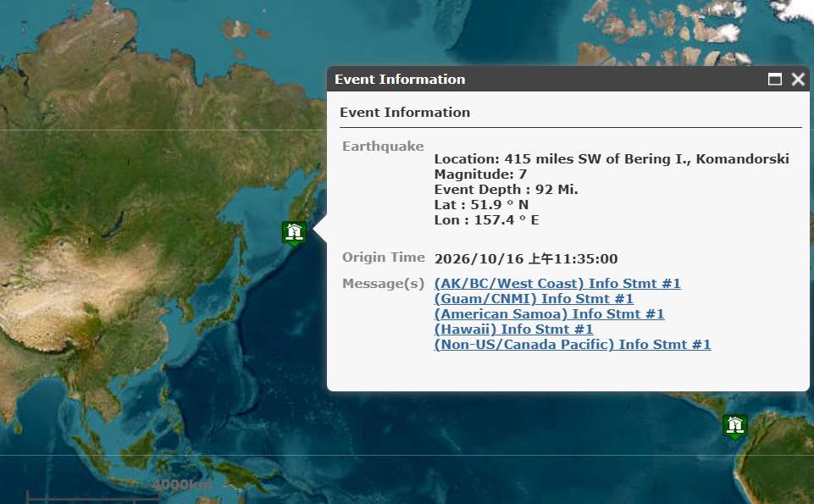Click the 'Earthquake' label
This screenshot has width=814, height=504.
[383, 147]
